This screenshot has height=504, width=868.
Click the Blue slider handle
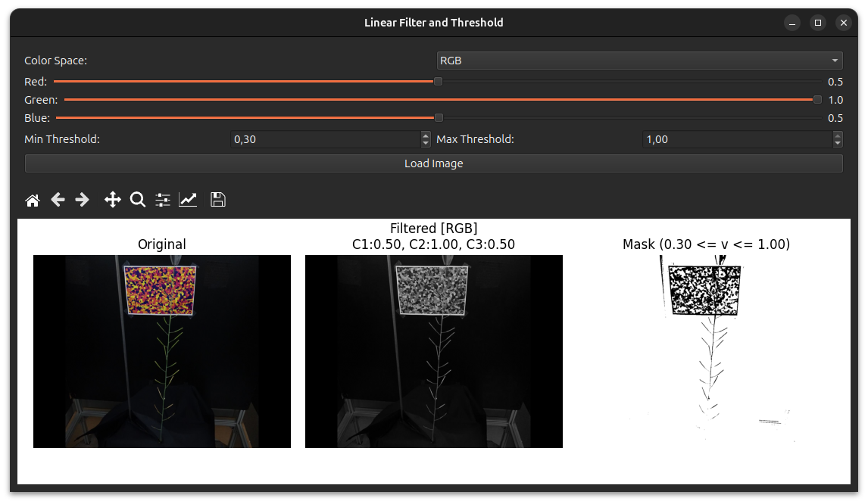click(439, 118)
